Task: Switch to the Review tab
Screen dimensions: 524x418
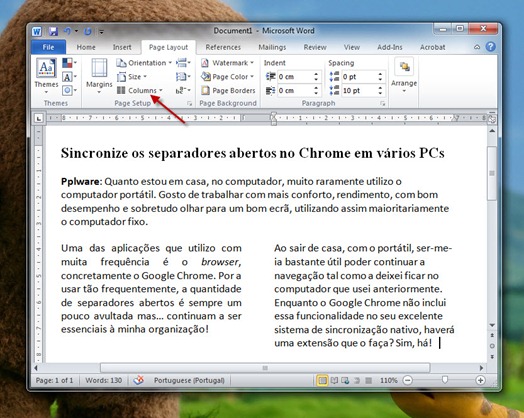Action: tap(315, 47)
